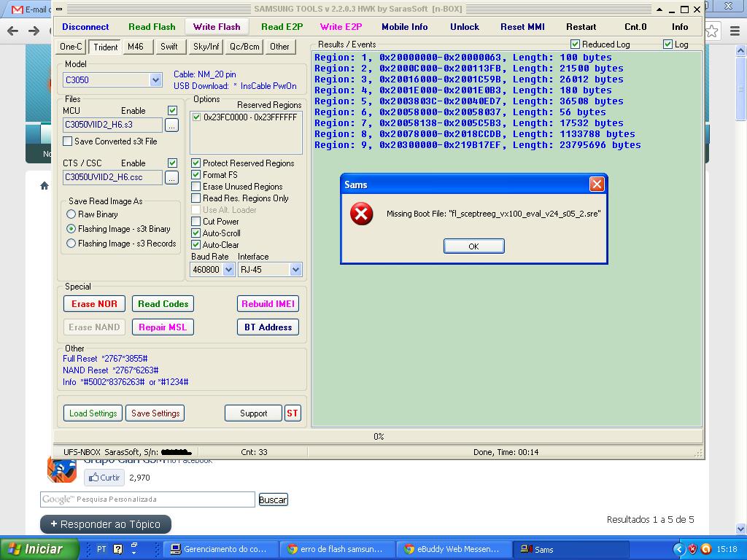Screen dimensions: 747x560
Task: Click Reset MMI in the toolbar
Action: tap(522, 27)
